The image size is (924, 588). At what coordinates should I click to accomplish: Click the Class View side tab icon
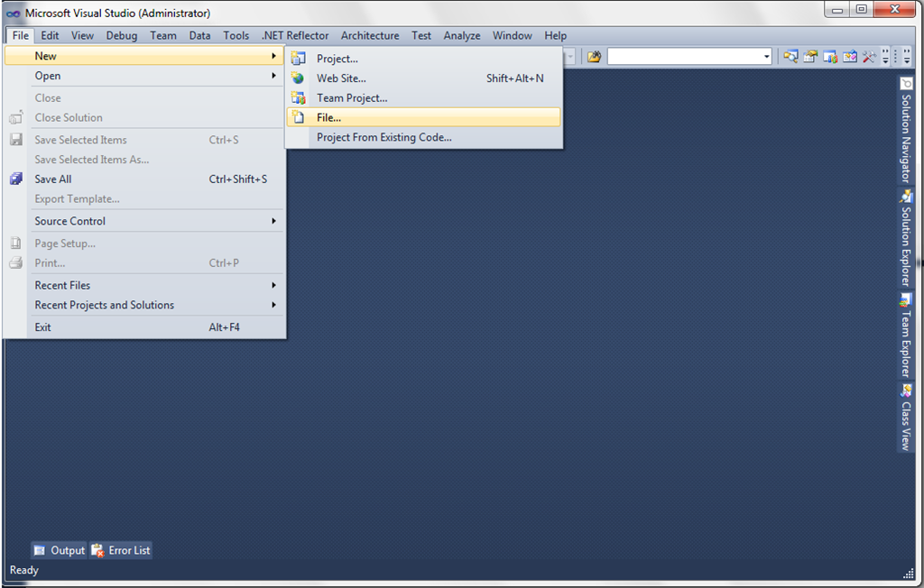tap(906, 390)
